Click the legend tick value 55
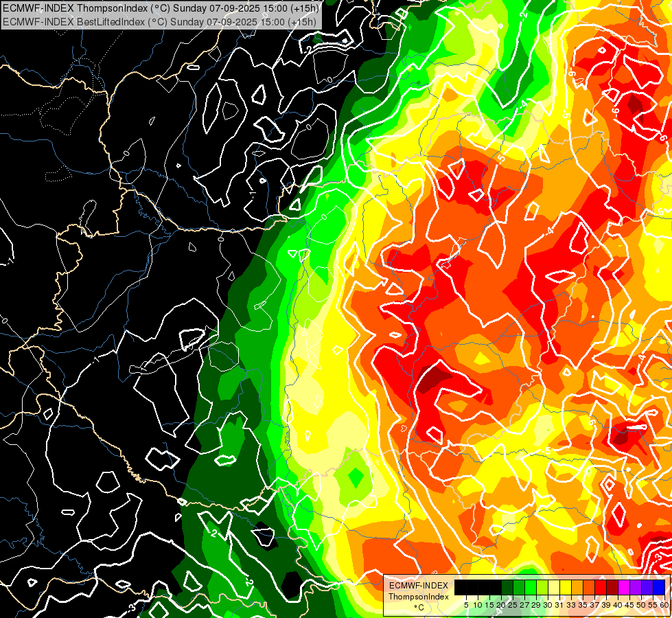The image size is (672, 618). pos(653,605)
